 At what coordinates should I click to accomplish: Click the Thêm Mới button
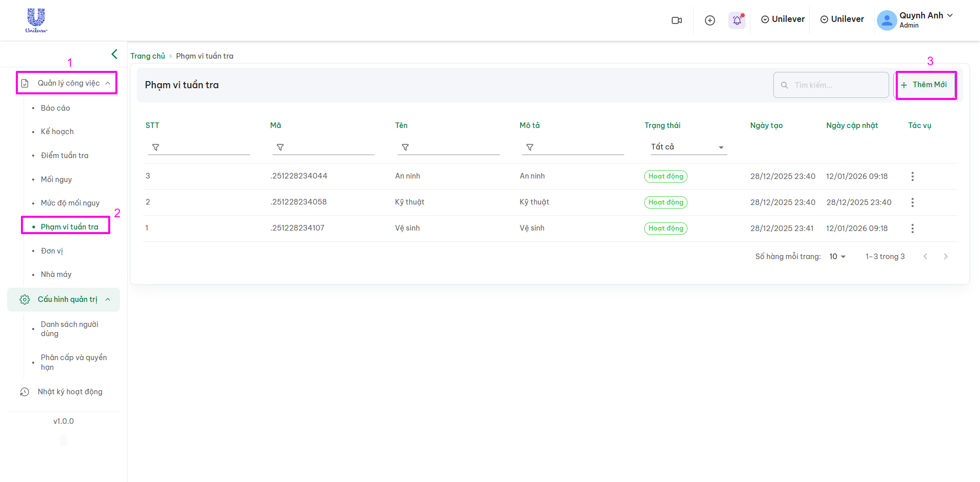925,85
